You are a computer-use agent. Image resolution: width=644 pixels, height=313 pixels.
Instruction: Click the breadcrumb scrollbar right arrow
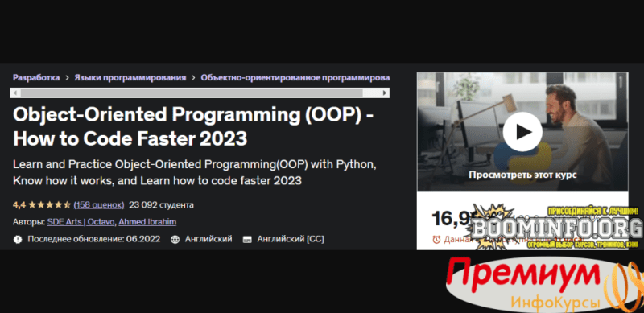(x=385, y=93)
